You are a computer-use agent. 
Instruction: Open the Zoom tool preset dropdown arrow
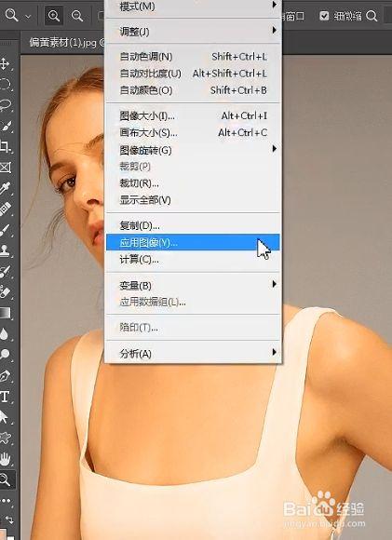[x=29, y=16]
